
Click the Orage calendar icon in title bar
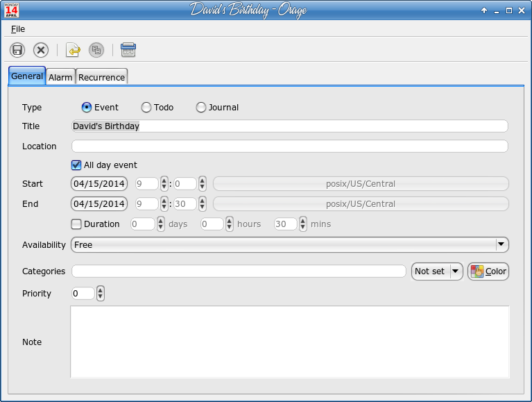(x=11, y=10)
